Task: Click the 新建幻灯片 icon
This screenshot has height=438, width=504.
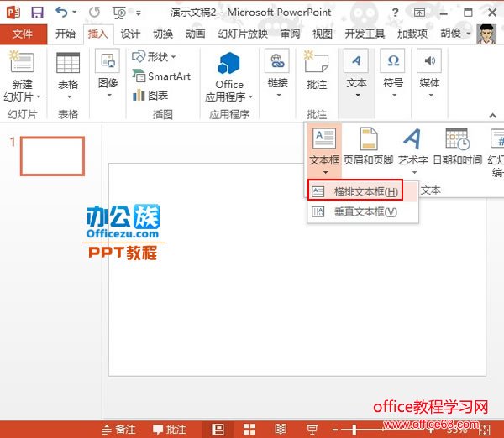Action: coord(22,61)
